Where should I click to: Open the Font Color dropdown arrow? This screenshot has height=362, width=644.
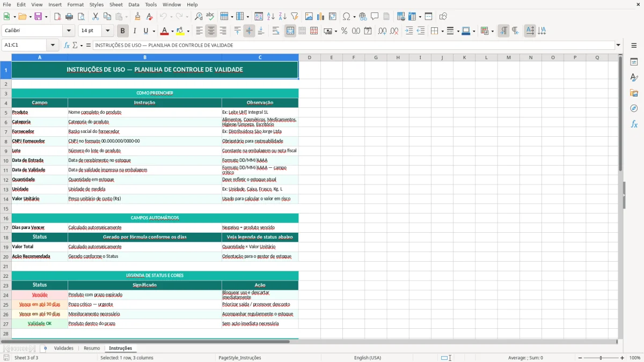pyautogui.click(x=172, y=31)
